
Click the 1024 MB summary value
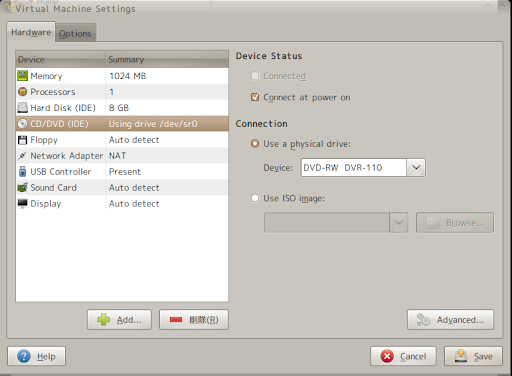[128, 76]
